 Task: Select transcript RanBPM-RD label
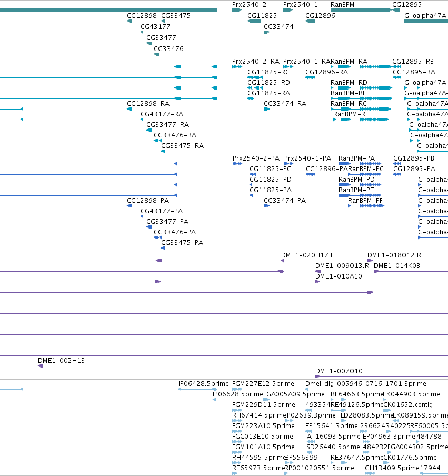pos(349,83)
